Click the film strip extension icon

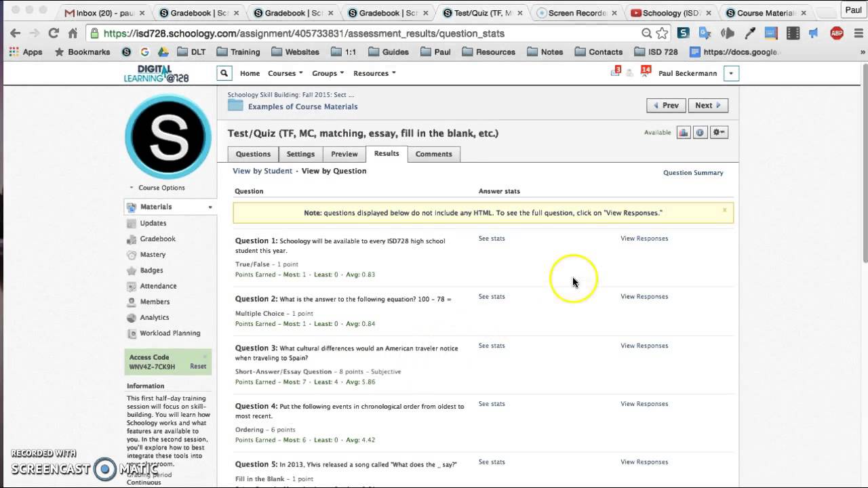[792, 33]
